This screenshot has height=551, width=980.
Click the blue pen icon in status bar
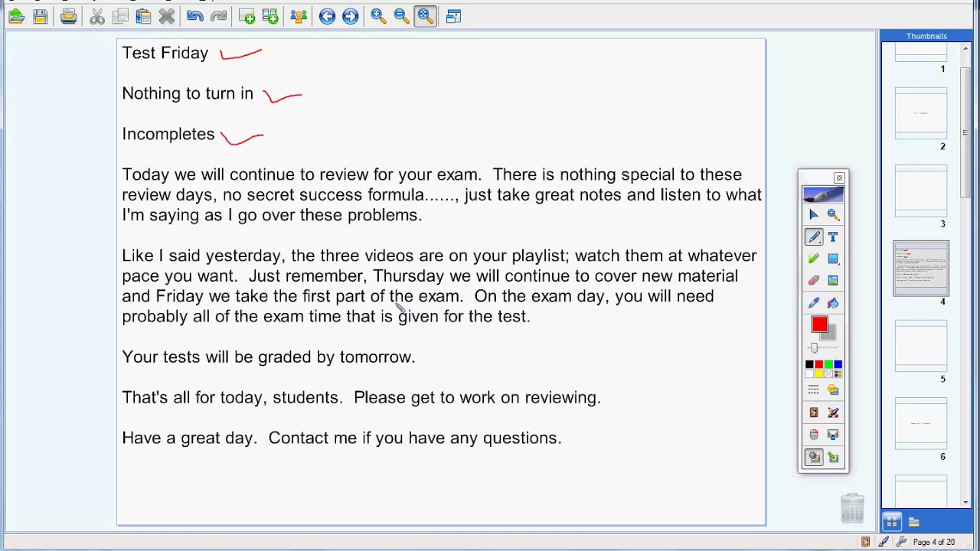[884, 542]
